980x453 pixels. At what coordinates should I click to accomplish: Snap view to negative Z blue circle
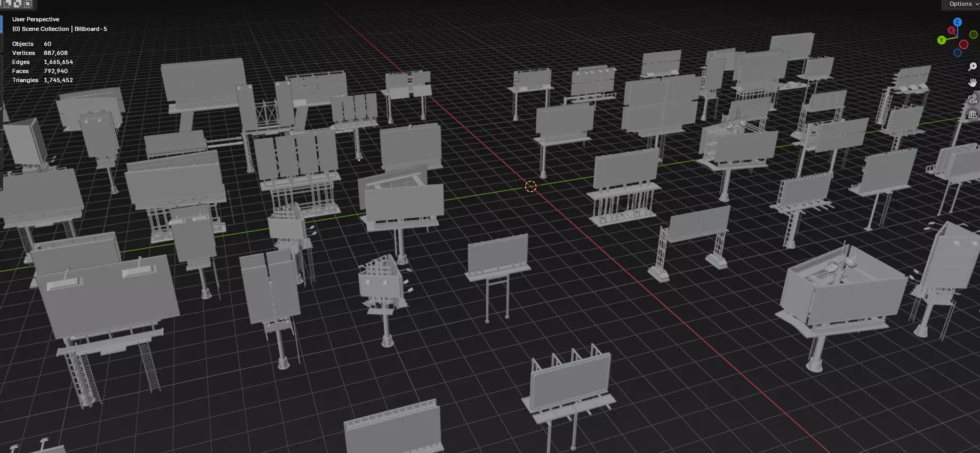(x=958, y=52)
